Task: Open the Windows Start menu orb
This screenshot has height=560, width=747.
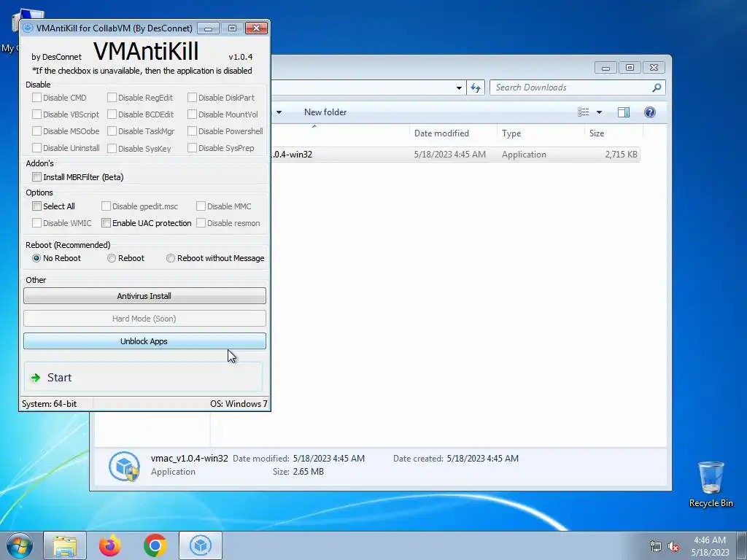Action: [19, 545]
